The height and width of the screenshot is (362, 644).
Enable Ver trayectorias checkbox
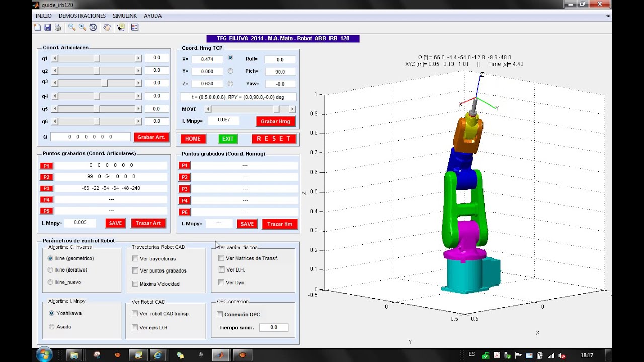click(x=135, y=259)
